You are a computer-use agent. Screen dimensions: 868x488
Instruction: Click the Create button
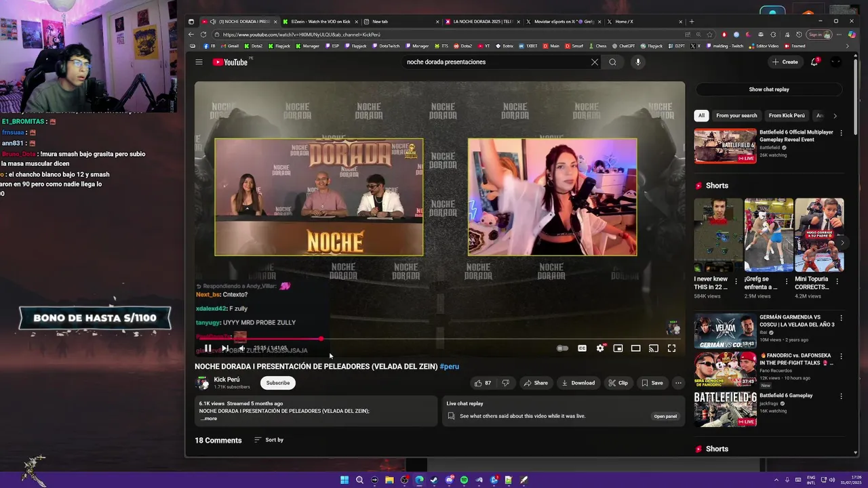785,62
